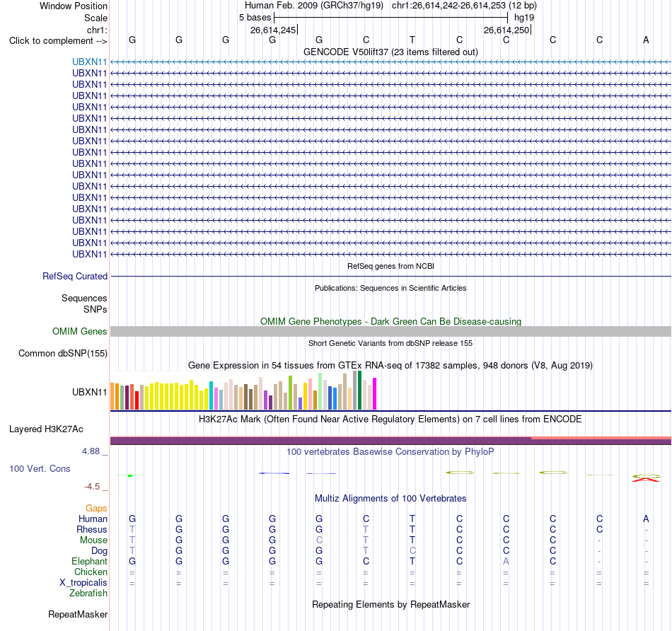The width and height of the screenshot is (672, 631).
Task: Click the 'RefSeq genes from NCBI' track title
Action: pos(390,266)
